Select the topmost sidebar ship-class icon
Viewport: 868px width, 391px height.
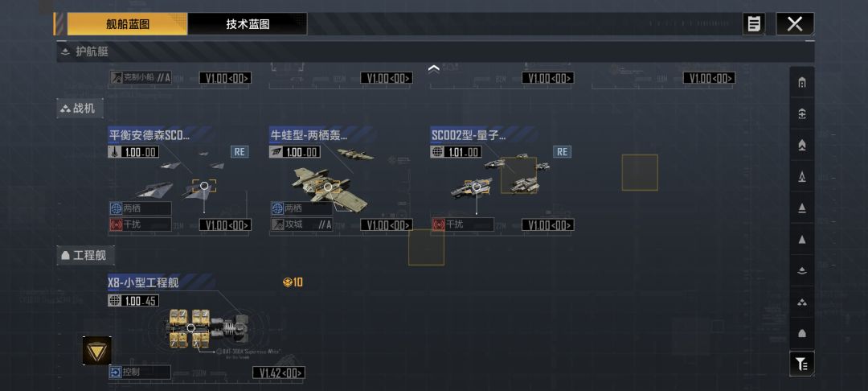802,83
